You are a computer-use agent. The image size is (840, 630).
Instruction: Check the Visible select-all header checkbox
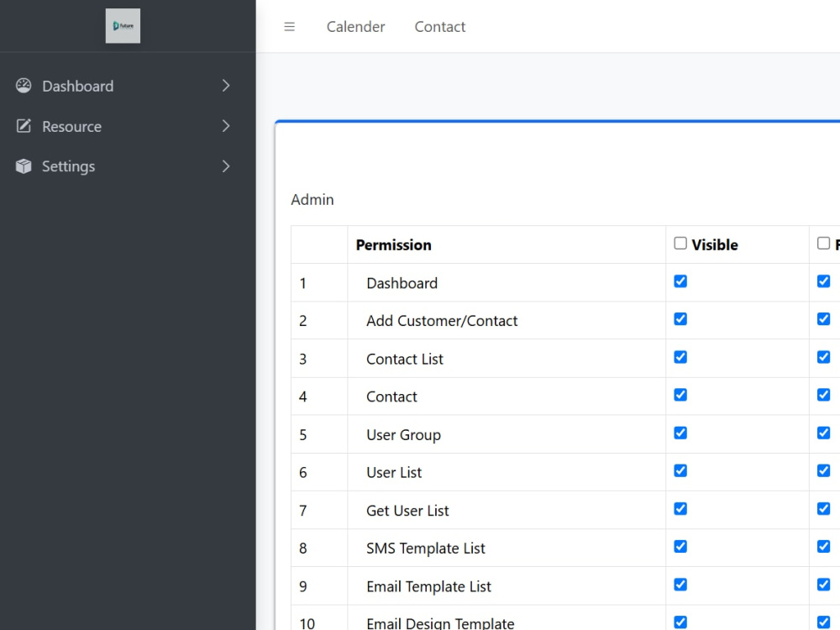tap(680, 244)
